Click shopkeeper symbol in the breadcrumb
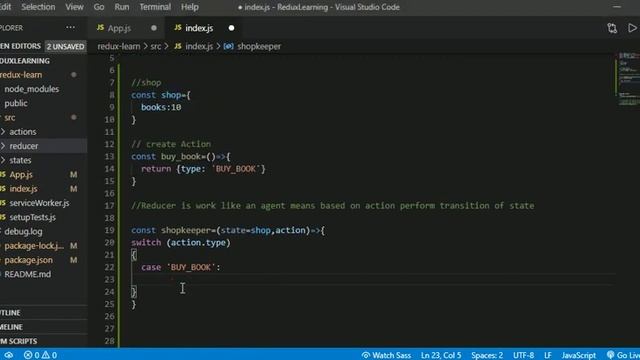Viewport: 640px width, 360px height. (259, 46)
